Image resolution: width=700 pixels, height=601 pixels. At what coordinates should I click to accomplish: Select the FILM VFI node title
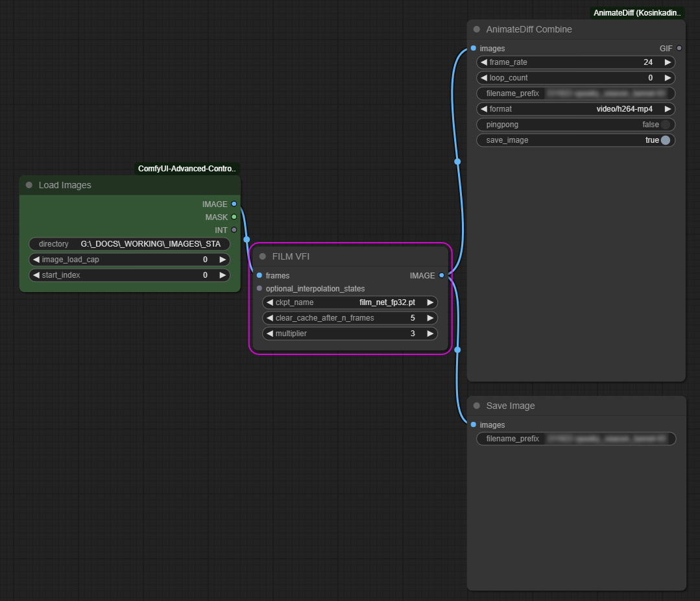291,256
